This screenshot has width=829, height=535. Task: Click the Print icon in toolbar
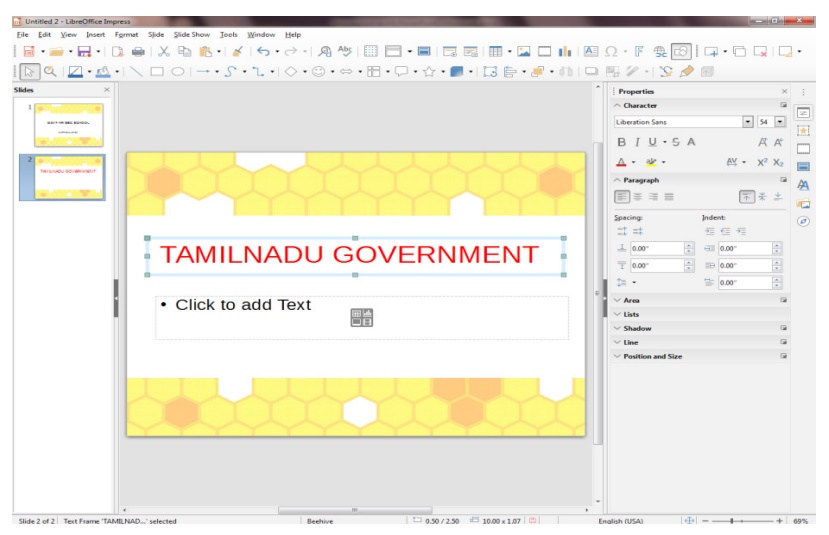click(x=138, y=51)
